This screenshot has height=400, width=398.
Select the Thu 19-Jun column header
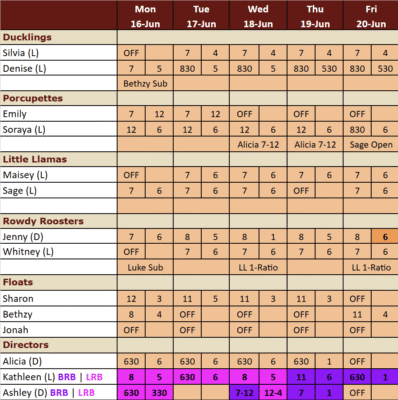coord(315,15)
